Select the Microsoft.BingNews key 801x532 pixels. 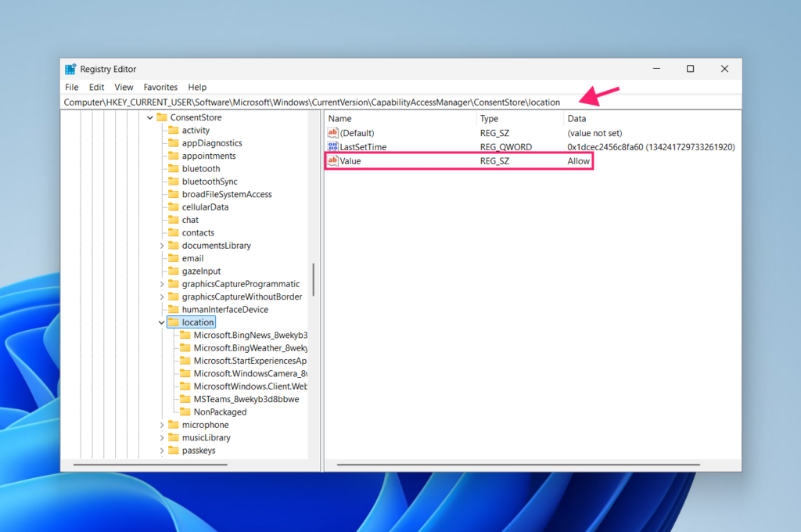coord(250,336)
